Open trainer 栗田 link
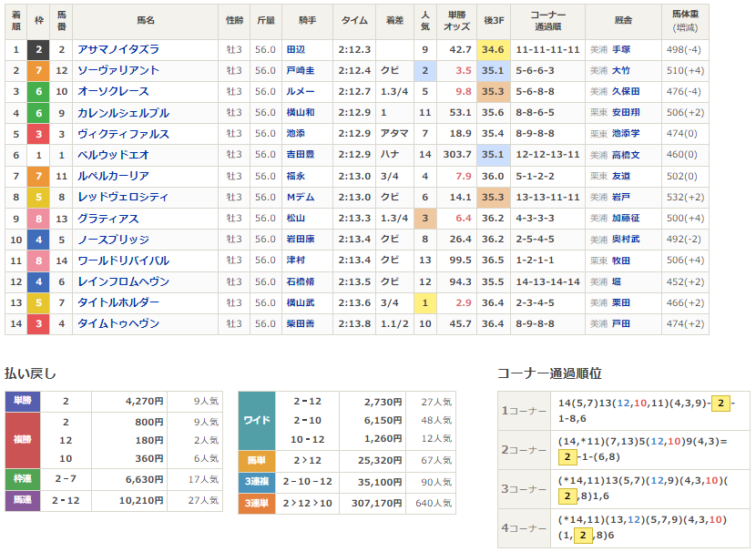 coord(621,302)
